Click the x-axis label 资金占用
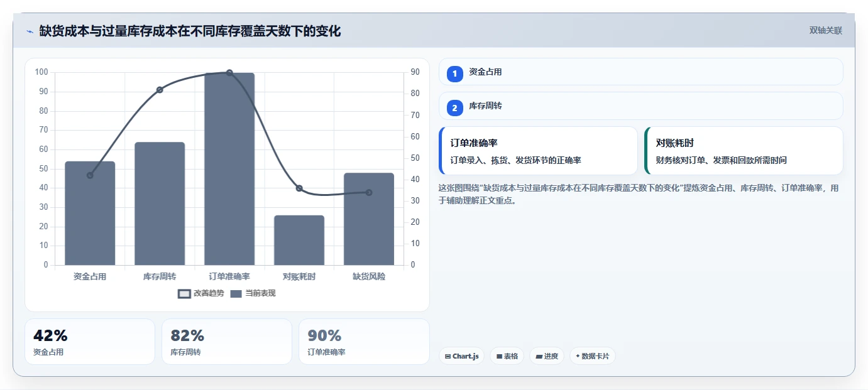 click(90, 276)
